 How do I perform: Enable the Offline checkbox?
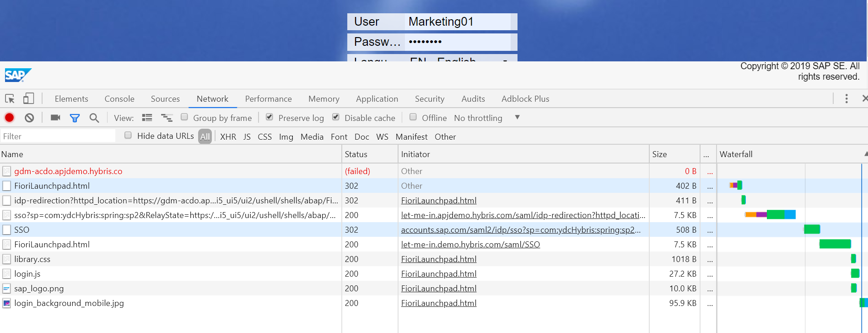(413, 117)
